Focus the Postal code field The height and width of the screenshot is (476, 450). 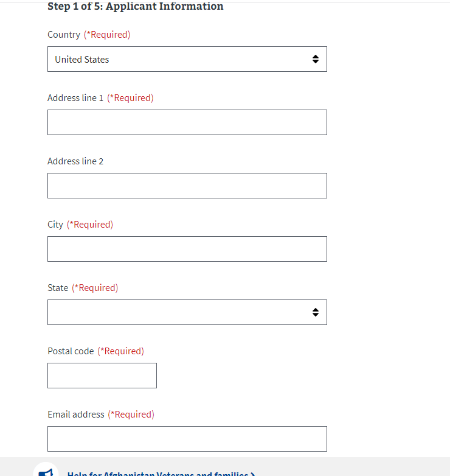[x=102, y=376]
